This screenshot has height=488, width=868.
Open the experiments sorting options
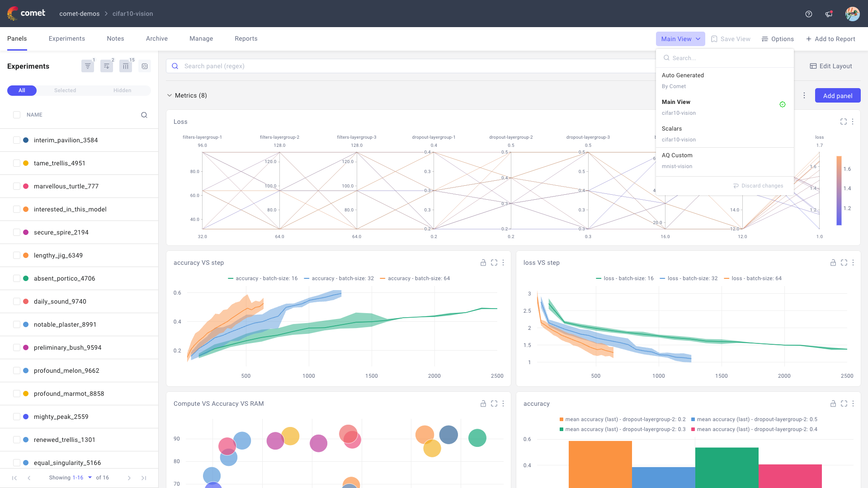pyautogui.click(x=106, y=66)
